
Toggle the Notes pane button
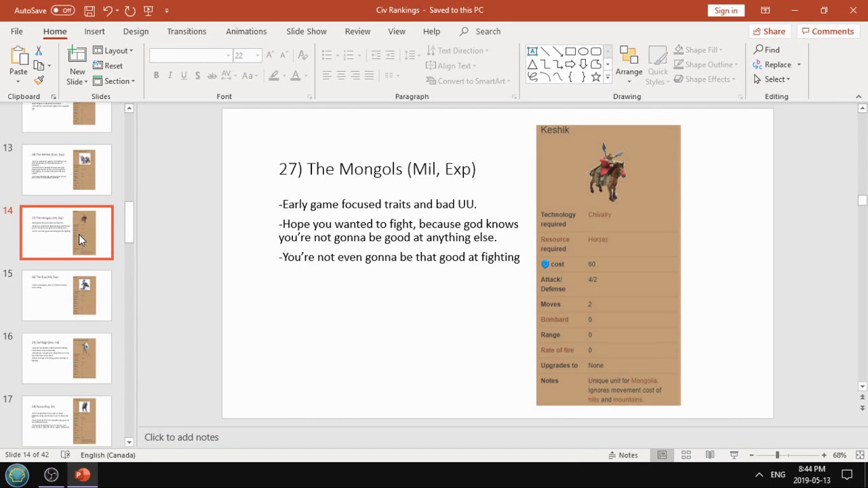click(623, 455)
